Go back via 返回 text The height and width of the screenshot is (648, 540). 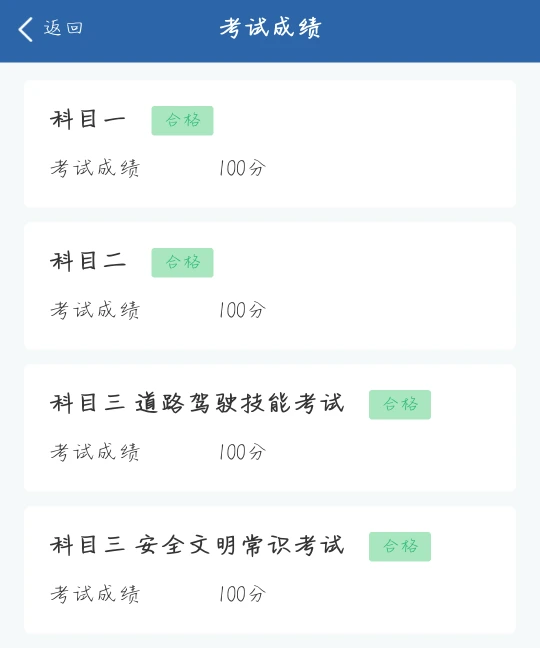pos(63,29)
